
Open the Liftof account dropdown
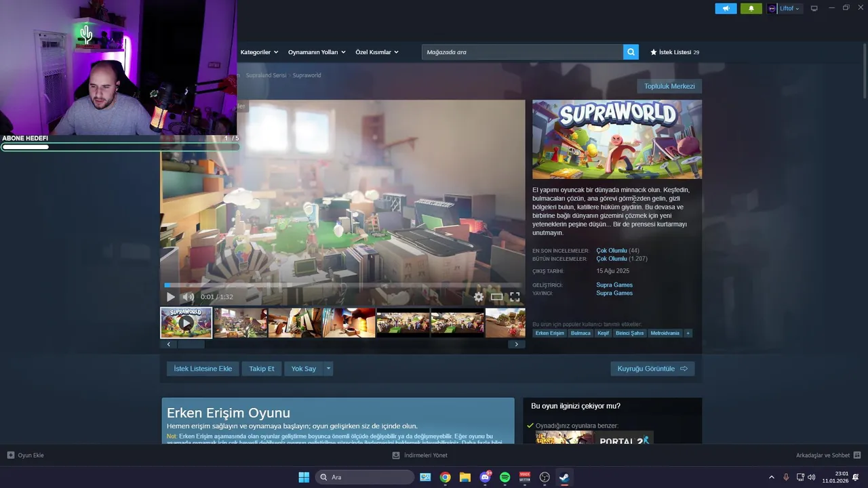(790, 9)
